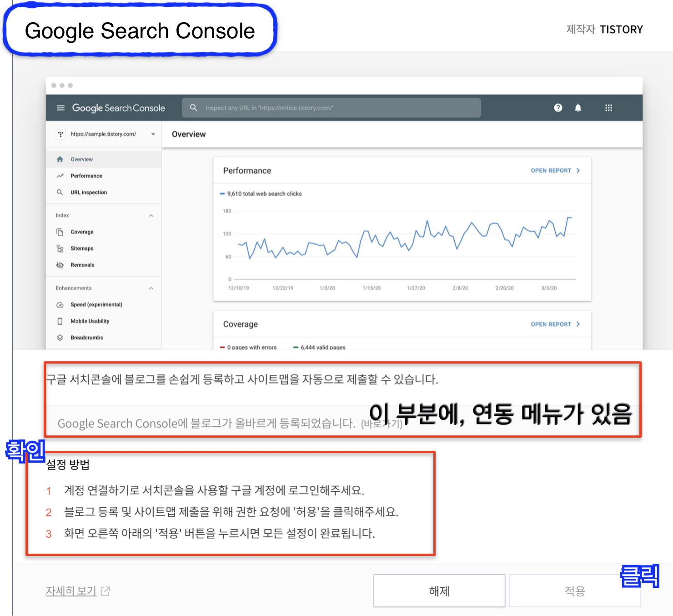Collapse the Index section

coord(151,216)
